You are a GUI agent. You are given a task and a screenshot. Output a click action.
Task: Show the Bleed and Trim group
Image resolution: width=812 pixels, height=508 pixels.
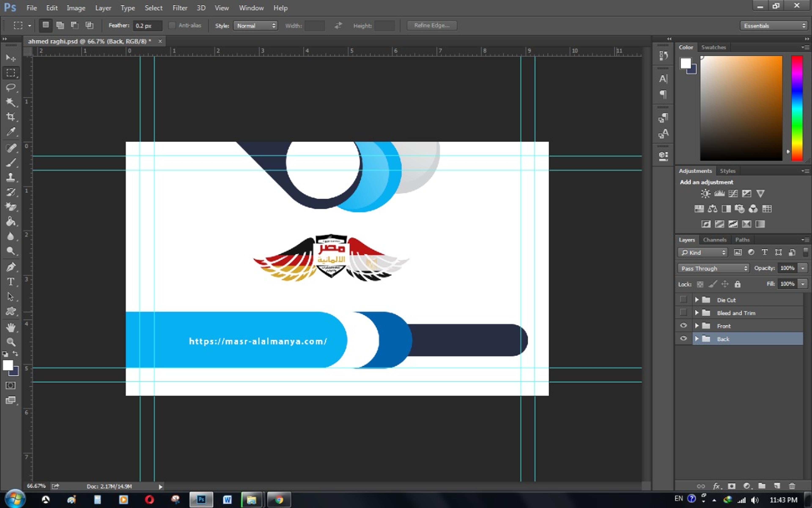683,312
